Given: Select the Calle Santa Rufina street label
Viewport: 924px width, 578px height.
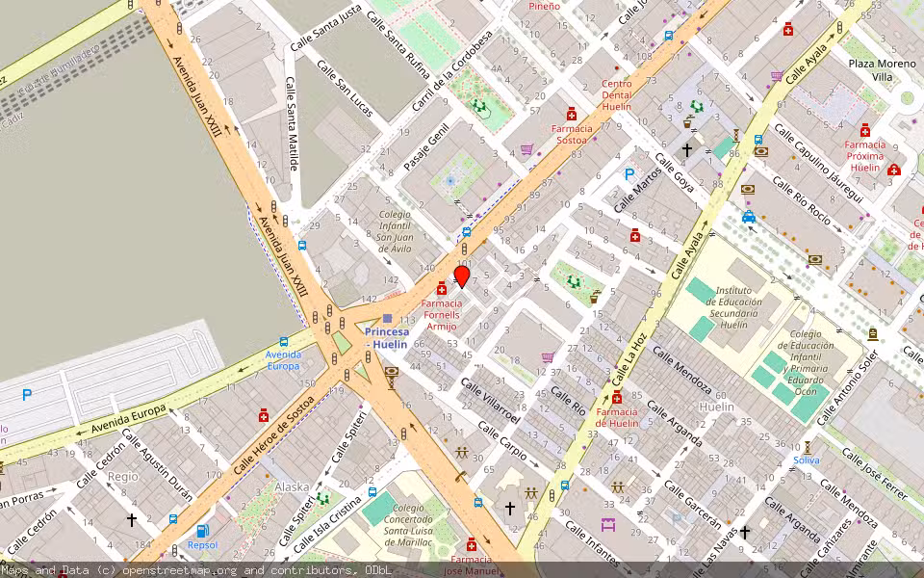Looking at the screenshot, I should (x=398, y=44).
